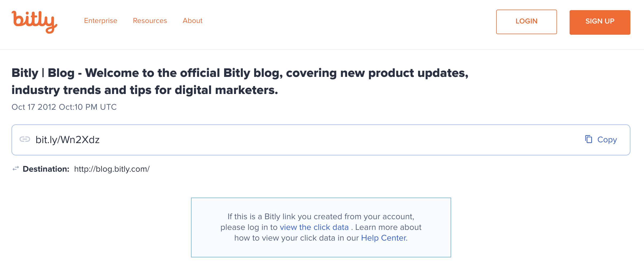Go to the About page

(192, 21)
